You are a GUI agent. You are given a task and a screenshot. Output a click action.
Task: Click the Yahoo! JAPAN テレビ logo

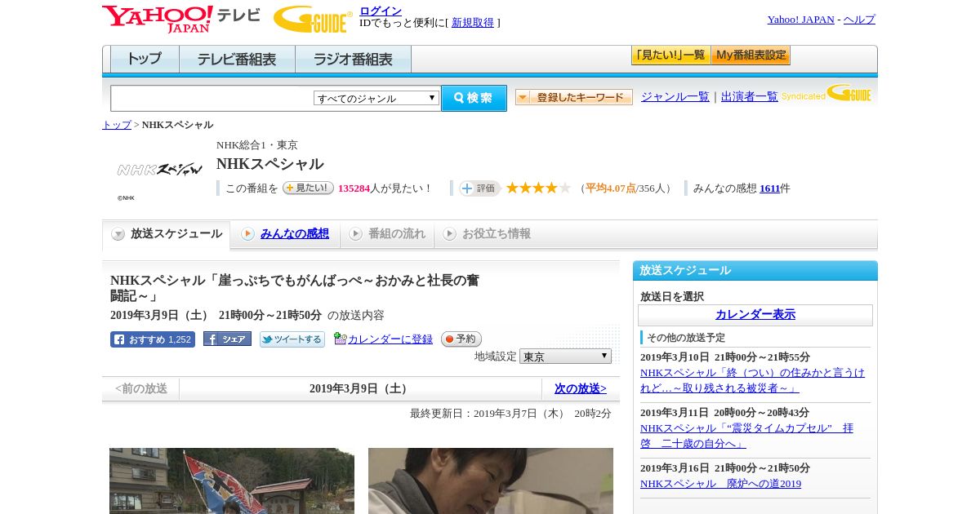181,18
